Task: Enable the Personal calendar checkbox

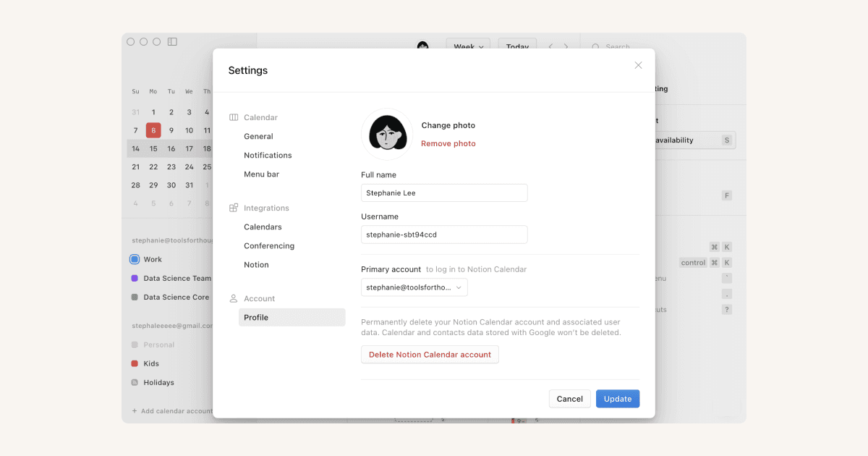Action: pyautogui.click(x=135, y=345)
